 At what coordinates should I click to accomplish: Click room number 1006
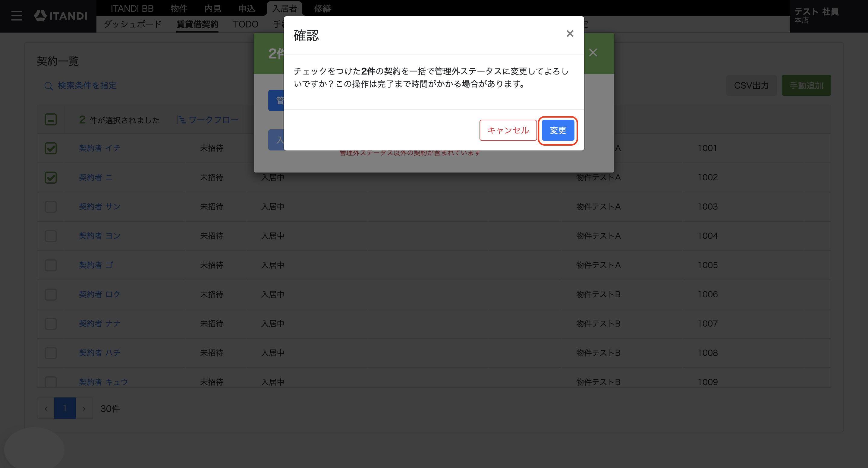pos(708,294)
